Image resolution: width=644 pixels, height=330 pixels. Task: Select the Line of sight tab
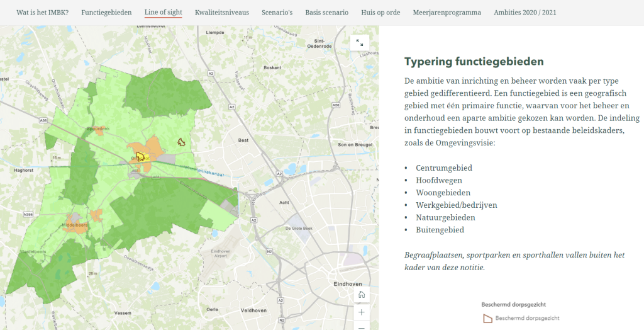163,13
